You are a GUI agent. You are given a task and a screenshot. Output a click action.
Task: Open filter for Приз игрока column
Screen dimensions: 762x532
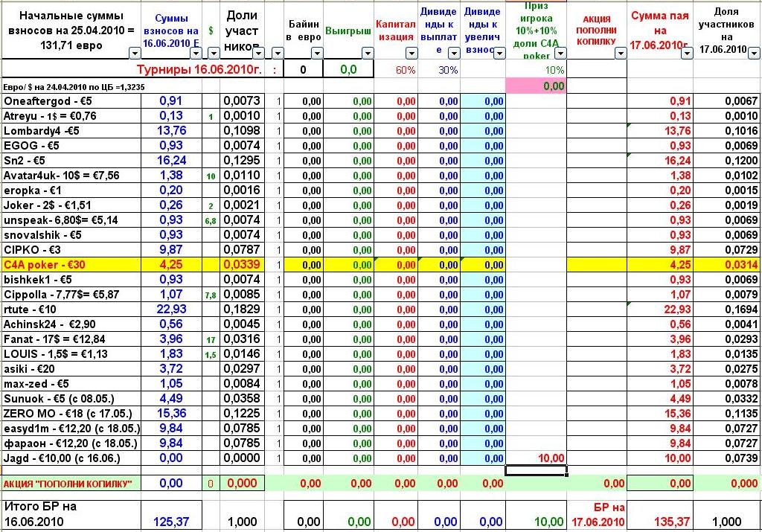[x=560, y=53]
